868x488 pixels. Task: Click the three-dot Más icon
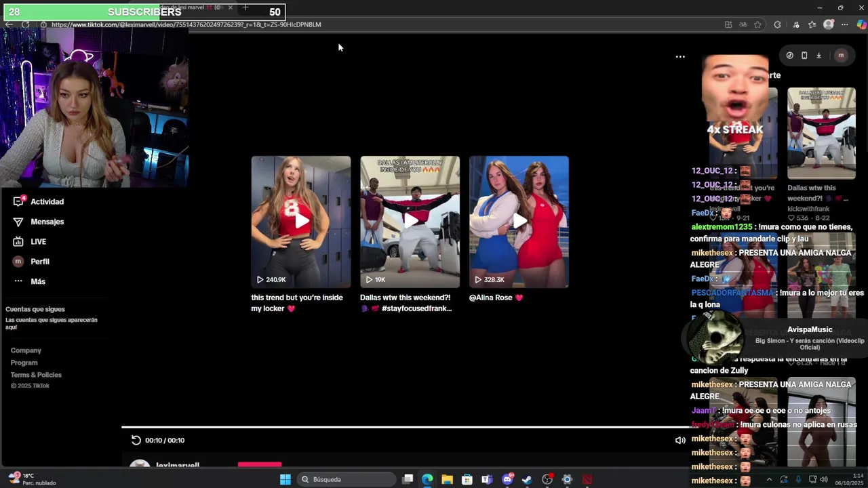pos(18,281)
